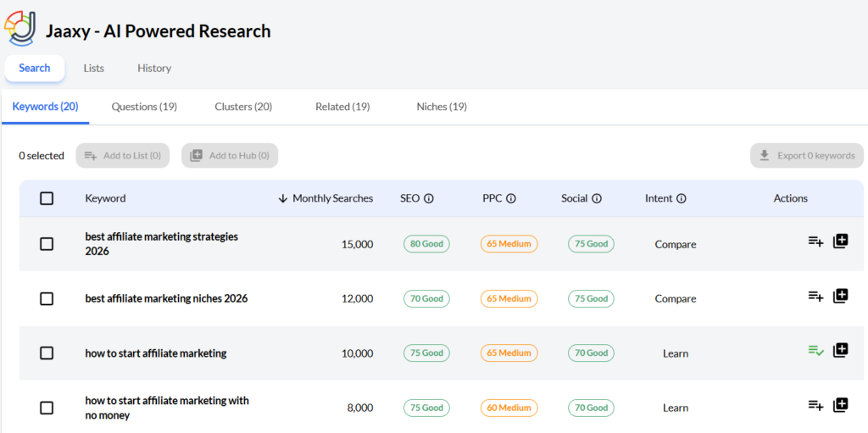The image size is (868, 433).
Task: Open the History tab
Action: click(154, 68)
